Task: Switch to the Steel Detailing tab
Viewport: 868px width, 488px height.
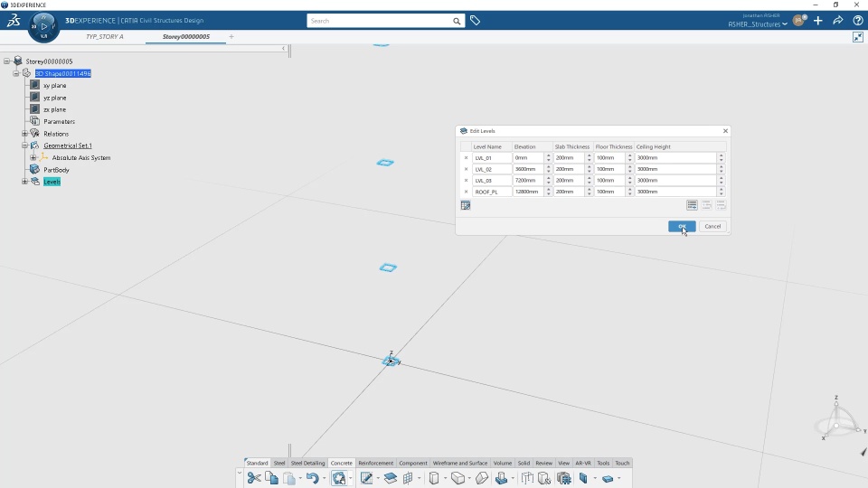Action: (x=307, y=463)
